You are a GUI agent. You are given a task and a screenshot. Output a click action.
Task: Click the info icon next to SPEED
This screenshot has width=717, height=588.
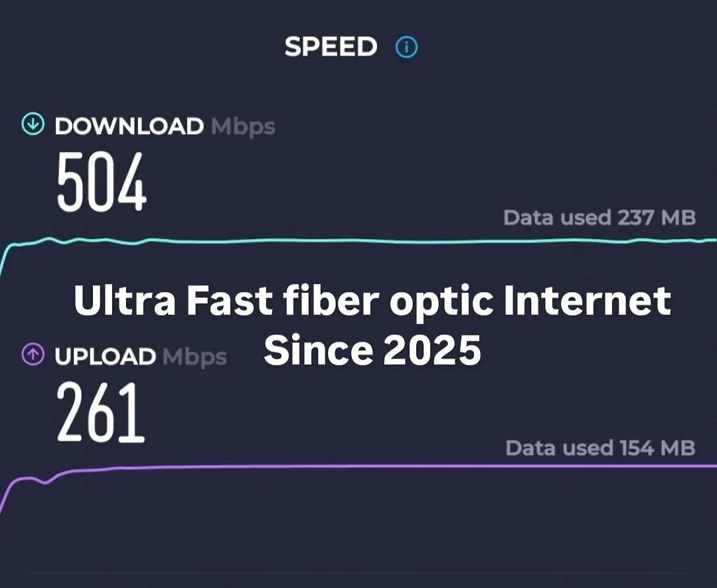tap(406, 47)
